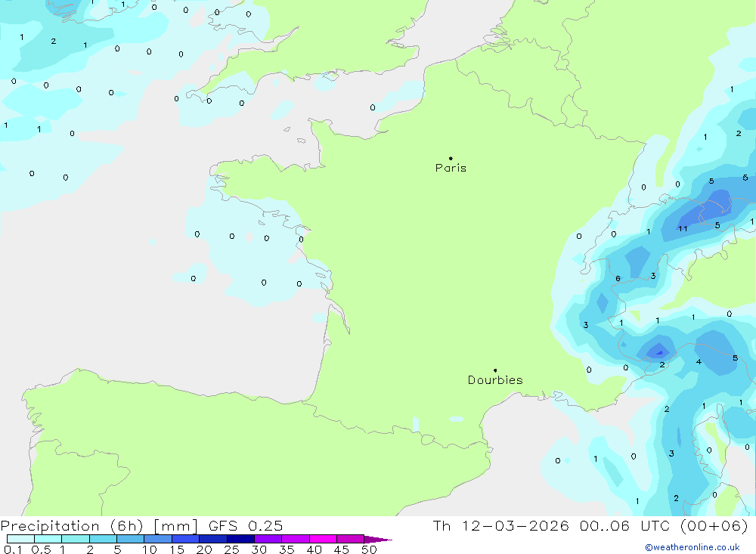Click the '(00+06)' forecast offset text

click(x=714, y=525)
